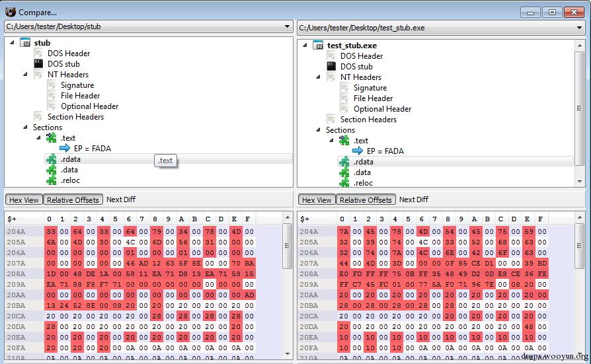Viewport: 591px width, 364px height.
Task: Click the .rdata section icon in right tree
Action: (344, 162)
